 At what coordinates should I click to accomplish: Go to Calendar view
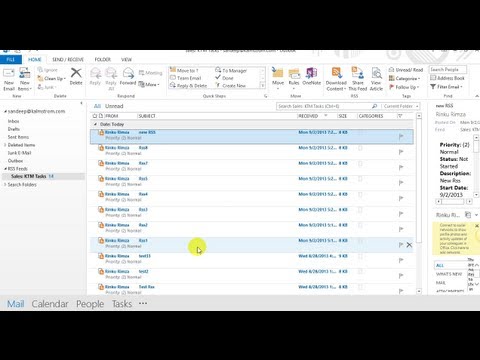pyautogui.click(x=50, y=304)
